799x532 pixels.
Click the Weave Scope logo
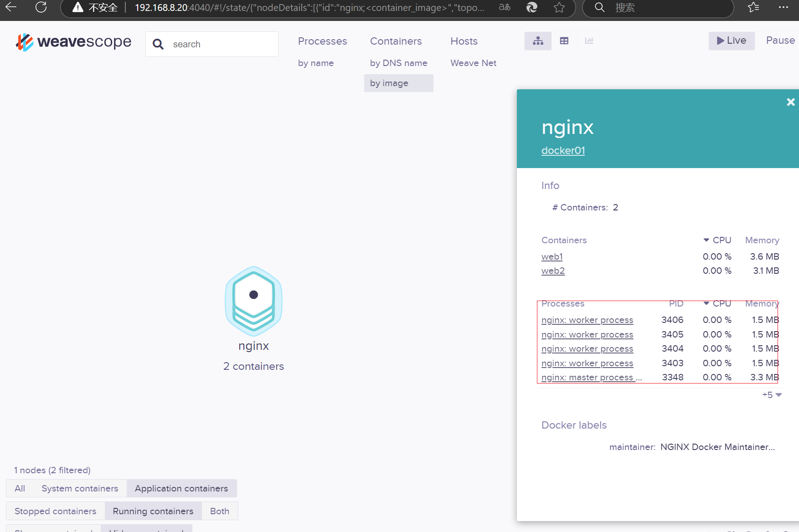tap(73, 42)
